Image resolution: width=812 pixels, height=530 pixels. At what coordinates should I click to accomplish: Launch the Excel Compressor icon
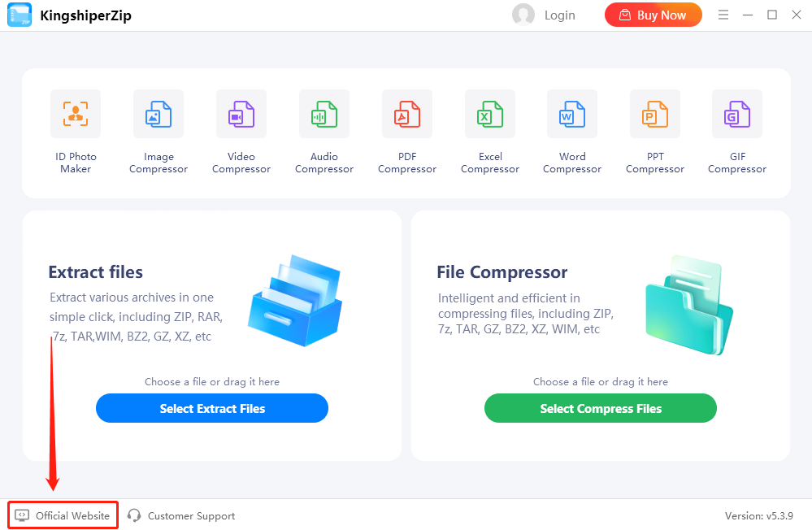point(490,114)
